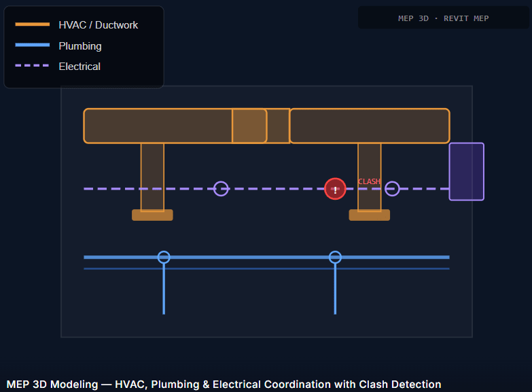The height and width of the screenshot is (392, 532).
Task: Click the orange HVAC legend color line
Action: coord(32,24)
